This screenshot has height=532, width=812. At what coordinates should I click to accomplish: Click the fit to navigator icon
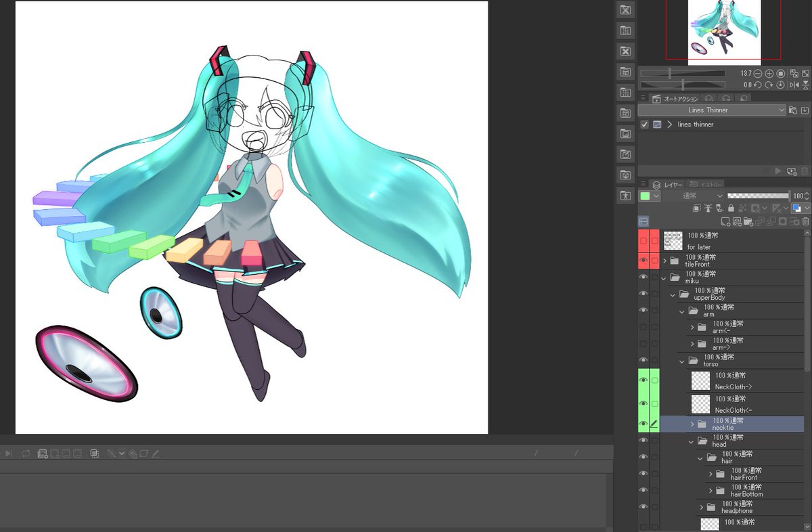coord(794,74)
